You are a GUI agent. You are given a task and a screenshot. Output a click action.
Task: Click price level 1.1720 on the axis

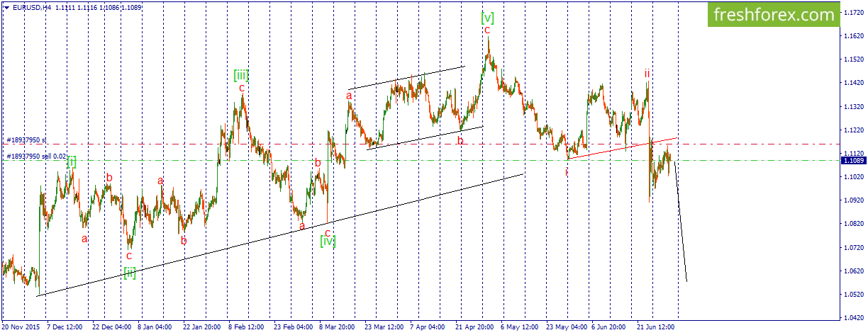point(855,13)
